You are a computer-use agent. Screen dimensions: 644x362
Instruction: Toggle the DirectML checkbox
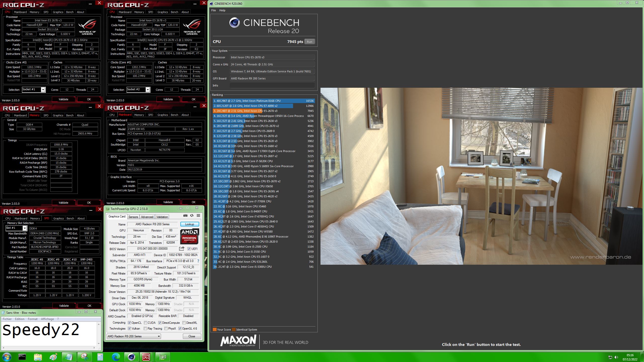(x=184, y=323)
